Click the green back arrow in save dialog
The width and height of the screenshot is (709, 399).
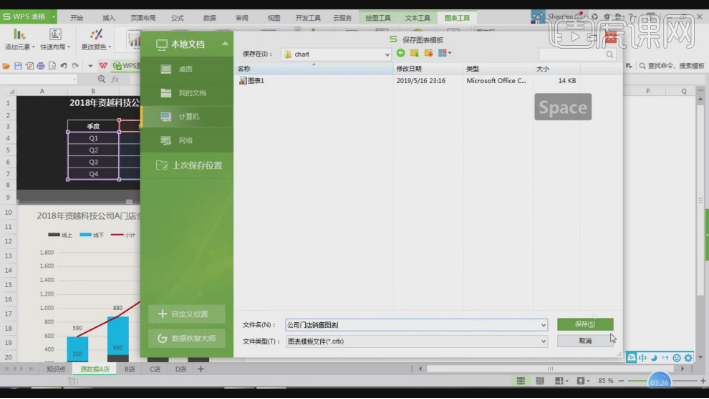tap(401, 53)
